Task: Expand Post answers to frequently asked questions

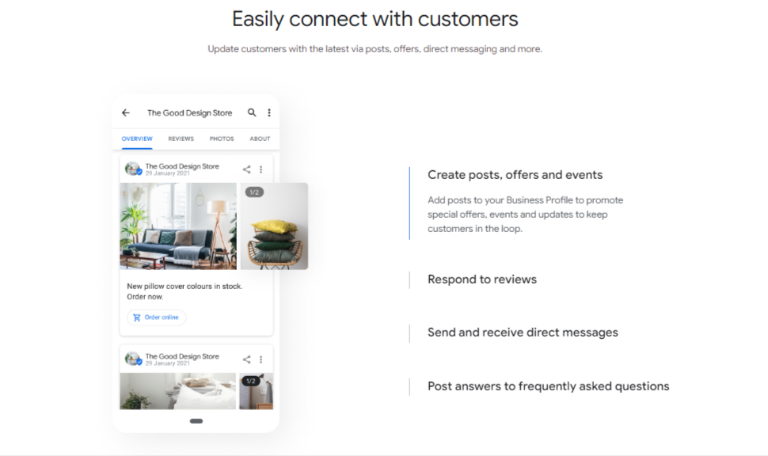Action: [548, 386]
